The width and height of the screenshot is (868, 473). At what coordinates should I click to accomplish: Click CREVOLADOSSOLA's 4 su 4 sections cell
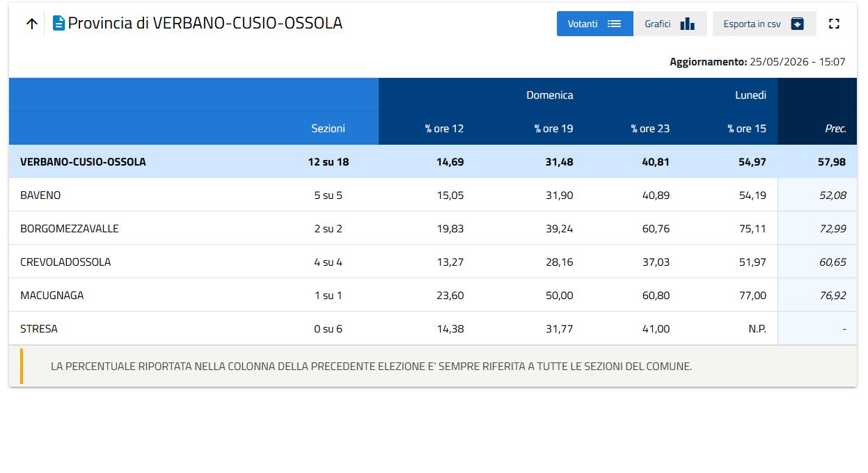click(x=329, y=262)
